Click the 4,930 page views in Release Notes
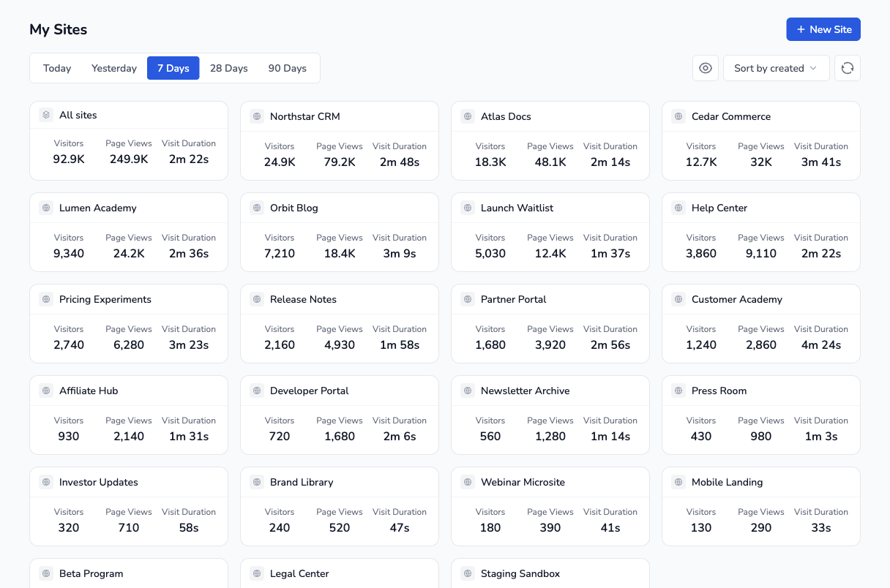 click(x=340, y=344)
